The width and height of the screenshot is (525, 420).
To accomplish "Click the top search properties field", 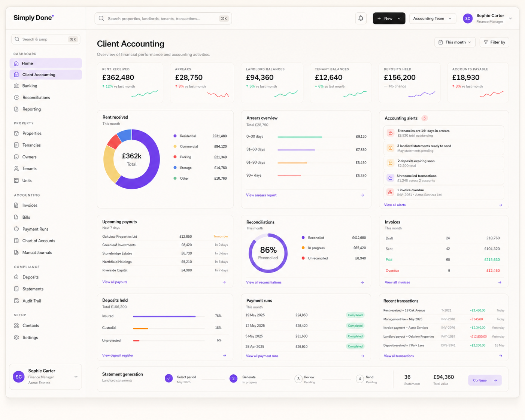I will click(163, 18).
